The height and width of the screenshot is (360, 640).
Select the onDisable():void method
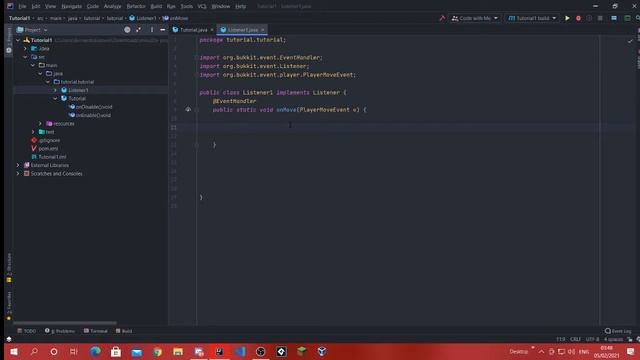coord(90,107)
